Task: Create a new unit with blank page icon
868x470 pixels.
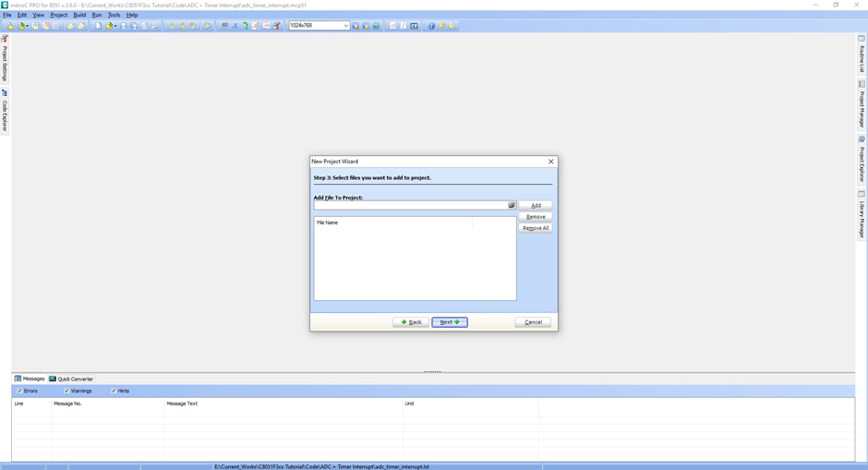Action: point(98,26)
